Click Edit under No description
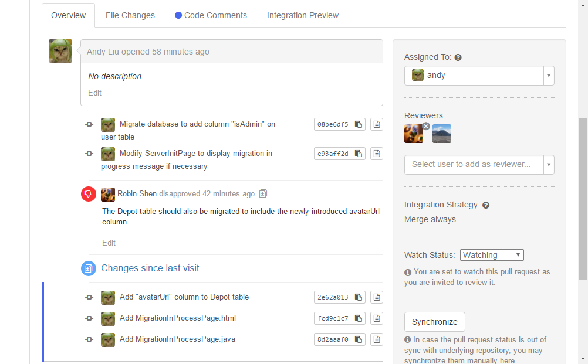Viewport: 588px width, 364px height. [94, 93]
